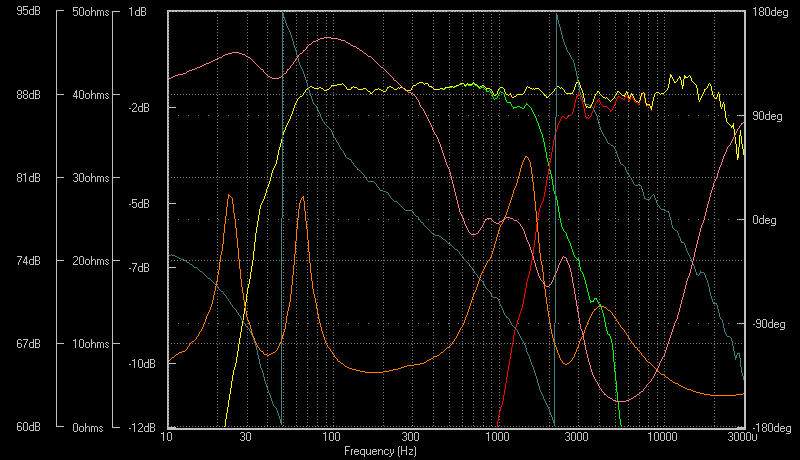Click the 60dB axis label
This screenshot has width=800, height=460.
[28, 427]
